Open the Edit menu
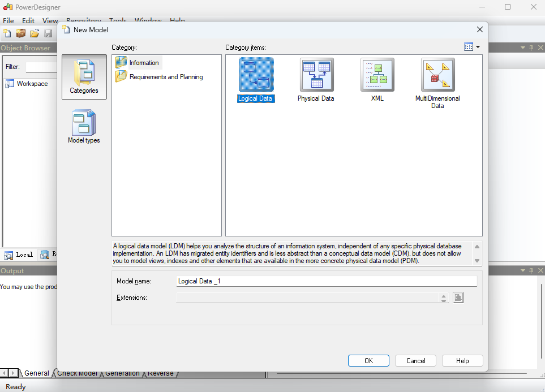 (x=28, y=21)
